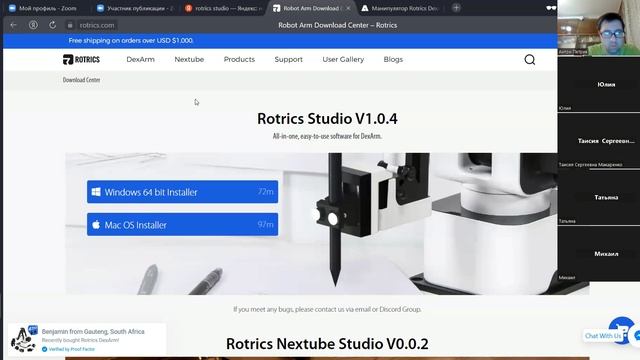Open the site search magnifier icon
The width and height of the screenshot is (640, 360).
click(x=529, y=60)
